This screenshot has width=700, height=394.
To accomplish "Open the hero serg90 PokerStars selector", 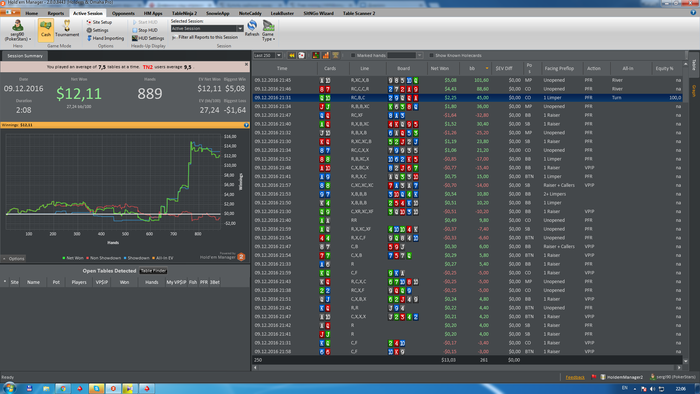I will pyautogui.click(x=18, y=30).
